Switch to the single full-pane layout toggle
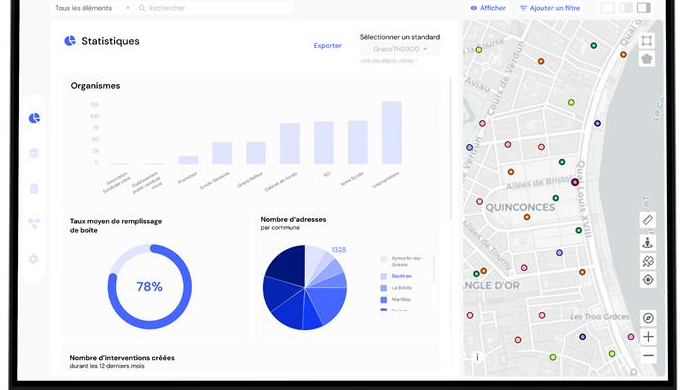Screen dimensions: 680x390 tap(607, 8)
